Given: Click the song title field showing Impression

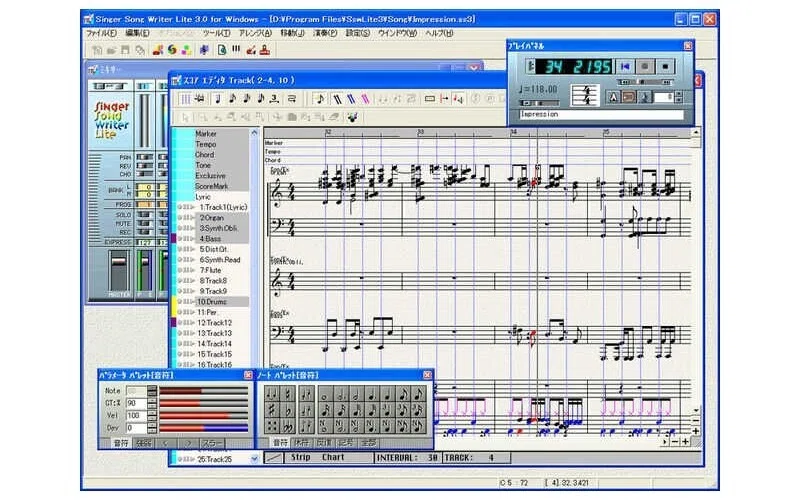Looking at the screenshot, I should [x=602, y=115].
